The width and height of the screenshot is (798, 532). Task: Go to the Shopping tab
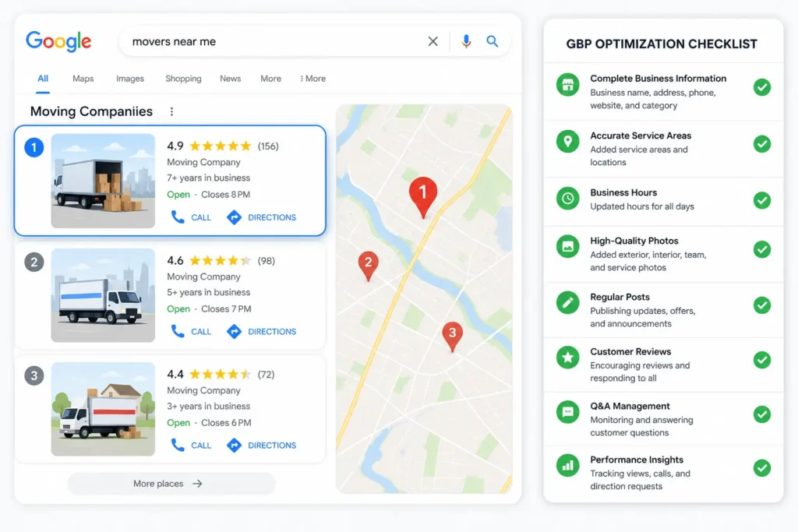[x=183, y=79]
